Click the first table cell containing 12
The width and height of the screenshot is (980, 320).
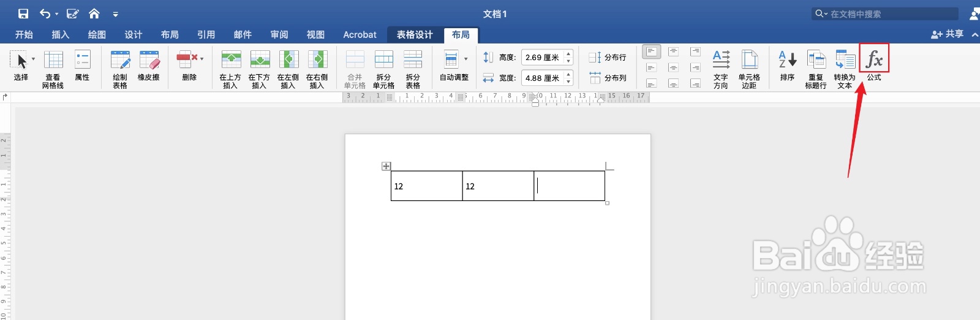[x=427, y=186]
